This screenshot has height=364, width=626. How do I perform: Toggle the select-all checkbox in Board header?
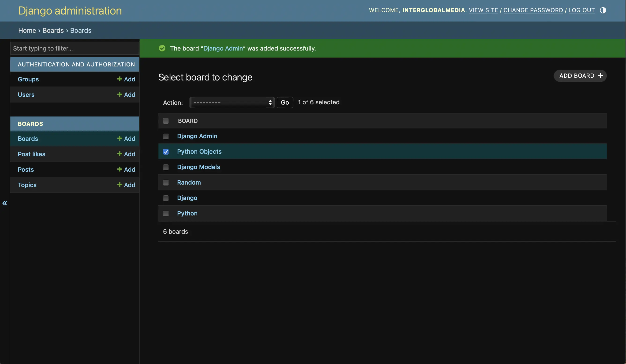coord(166,121)
